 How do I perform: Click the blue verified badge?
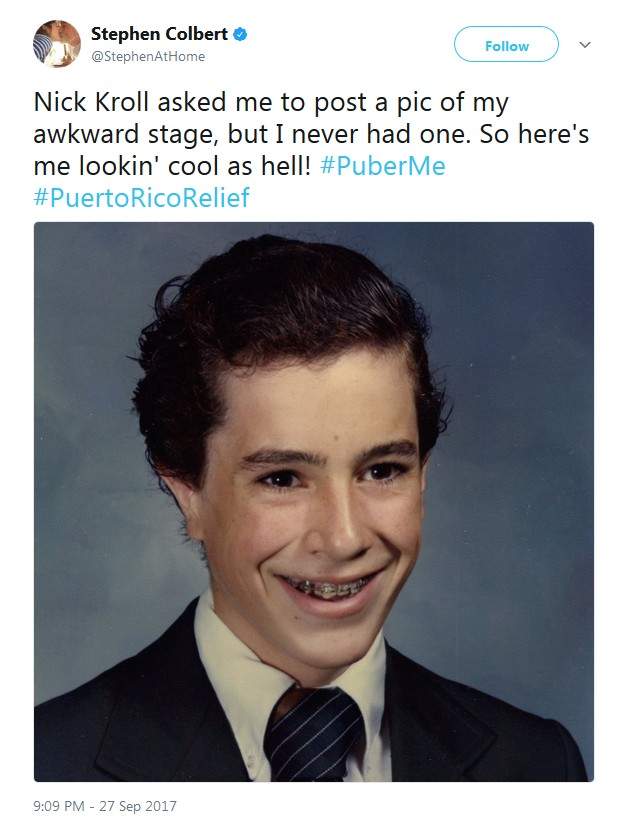pyautogui.click(x=241, y=34)
